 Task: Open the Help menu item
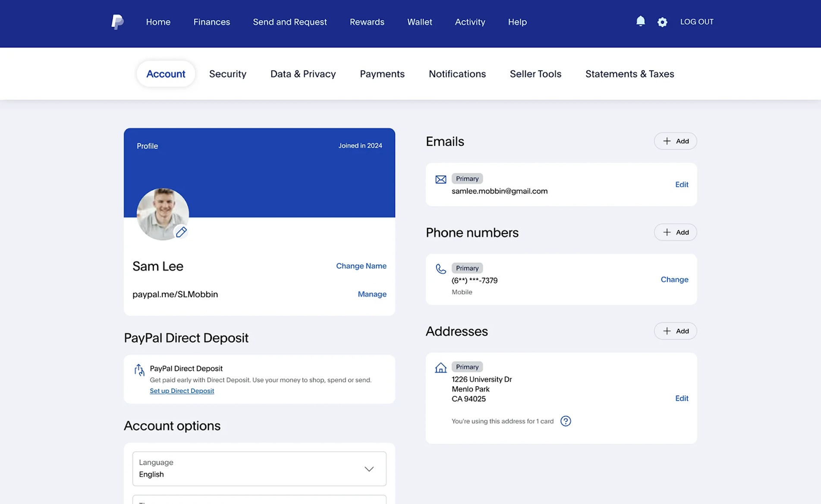517,22
